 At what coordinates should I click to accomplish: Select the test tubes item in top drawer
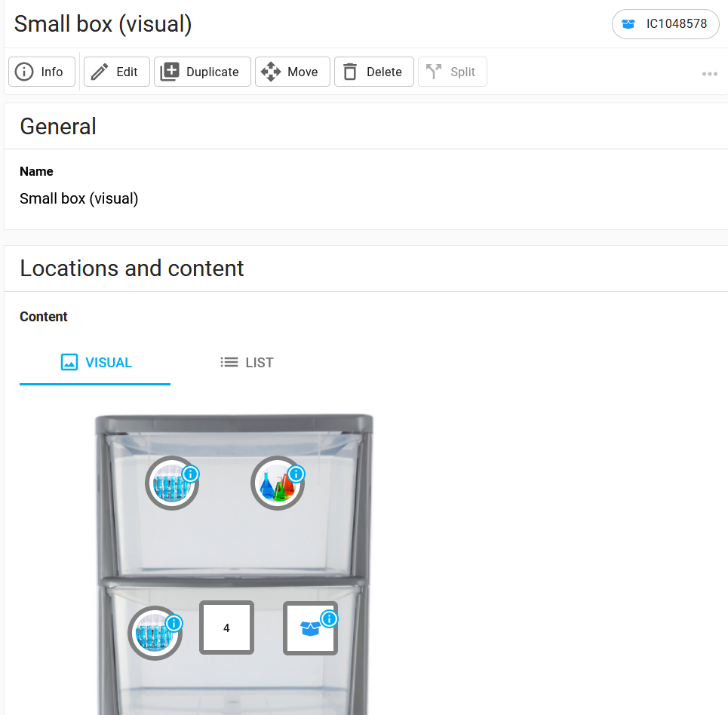tap(172, 483)
